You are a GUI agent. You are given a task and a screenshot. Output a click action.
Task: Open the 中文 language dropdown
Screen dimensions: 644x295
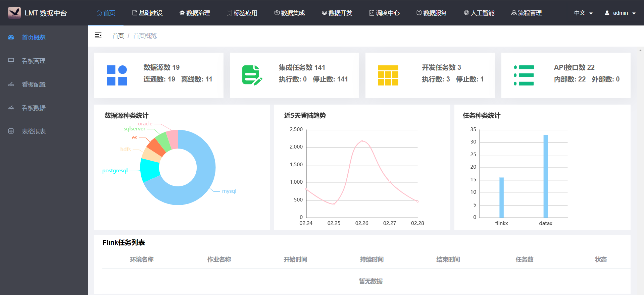coord(583,13)
